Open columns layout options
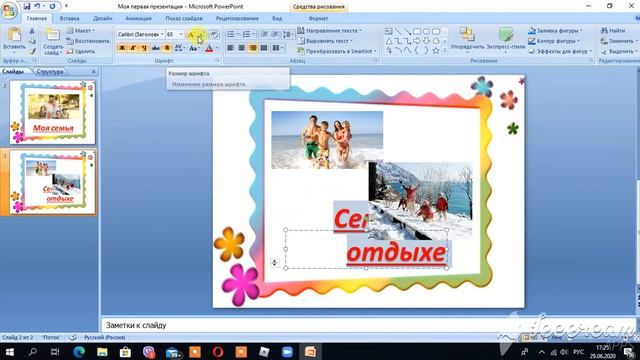Screen dimensions: 640x360 [278, 48]
